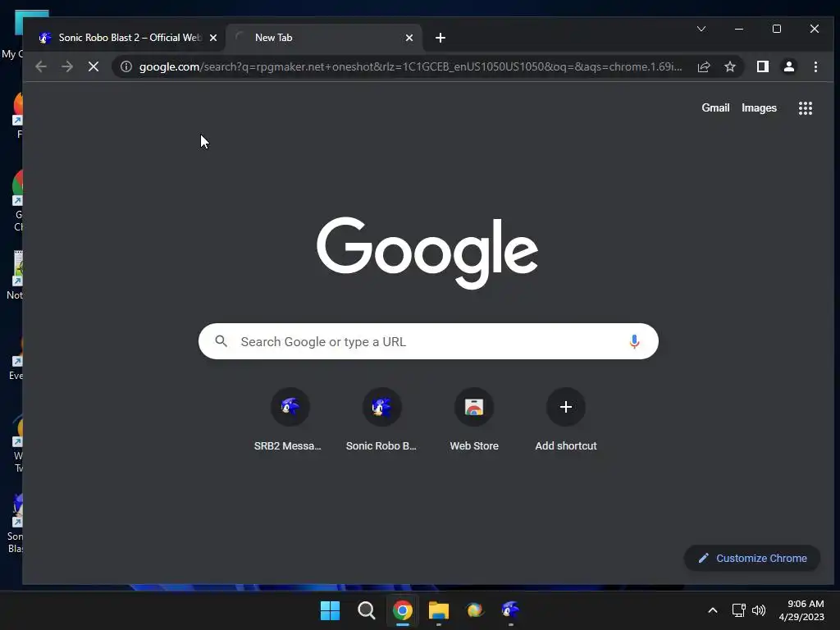The image size is (840, 630).
Task: Open Google Images link
Action: pos(759,108)
